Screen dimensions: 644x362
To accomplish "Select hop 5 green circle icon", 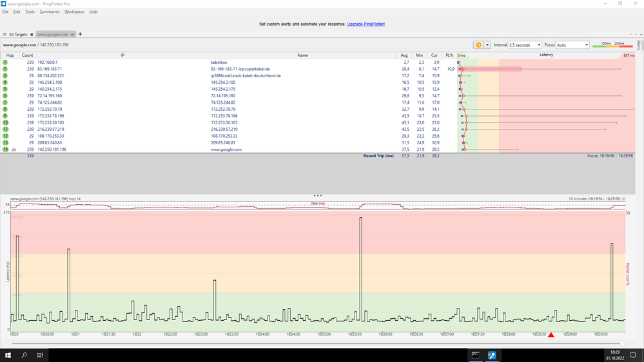I will click(5, 89).
